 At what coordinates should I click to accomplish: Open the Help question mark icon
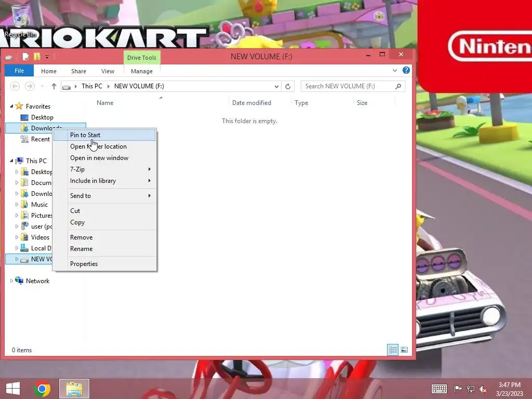pyautogui.click(x=406, y=70)
